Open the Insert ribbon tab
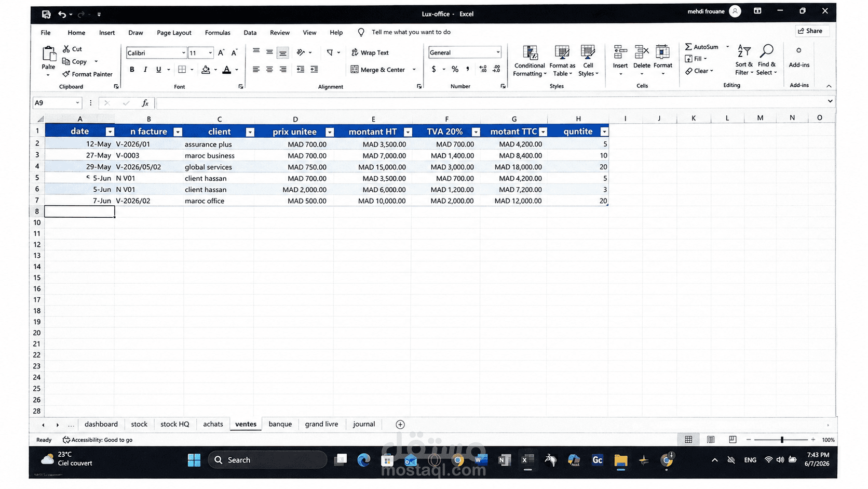Viewport: 868px width, 489px height. (x=107, y=33)
